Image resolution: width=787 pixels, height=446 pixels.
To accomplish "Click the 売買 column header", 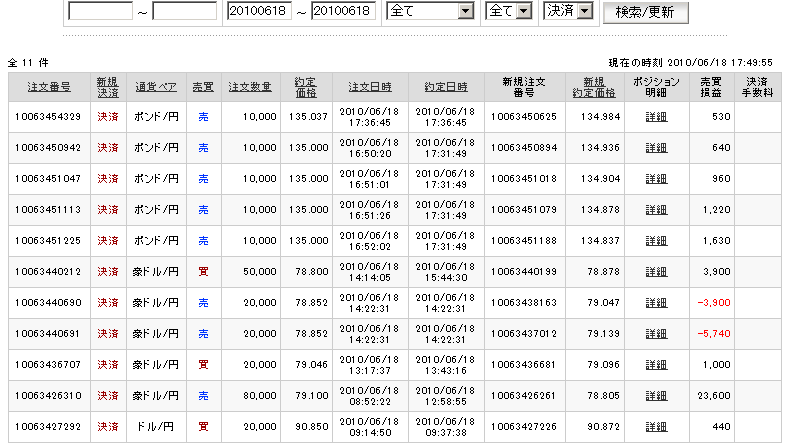I will [202, 87].
